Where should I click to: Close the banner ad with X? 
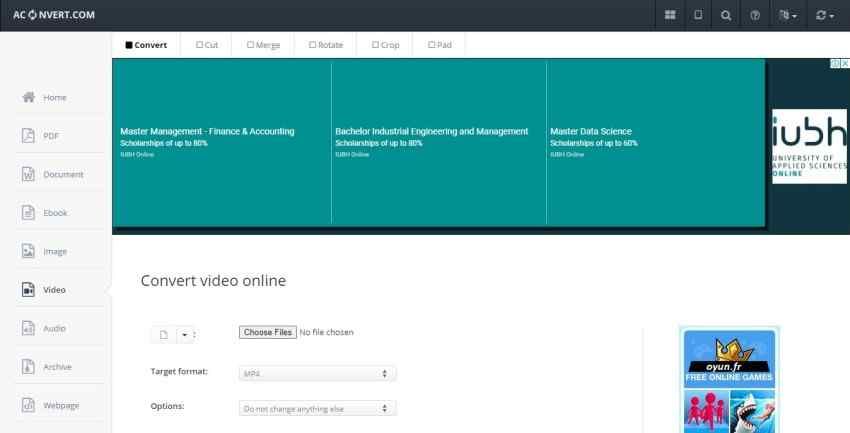coord(845,63)
